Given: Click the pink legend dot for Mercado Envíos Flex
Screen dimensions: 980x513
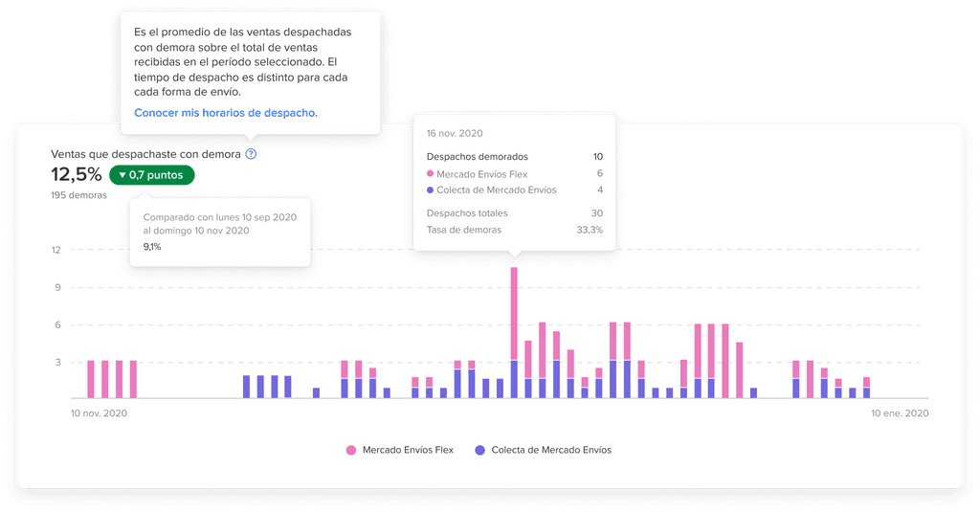Looking at the screenshot, I should click(x=351, y=450).
